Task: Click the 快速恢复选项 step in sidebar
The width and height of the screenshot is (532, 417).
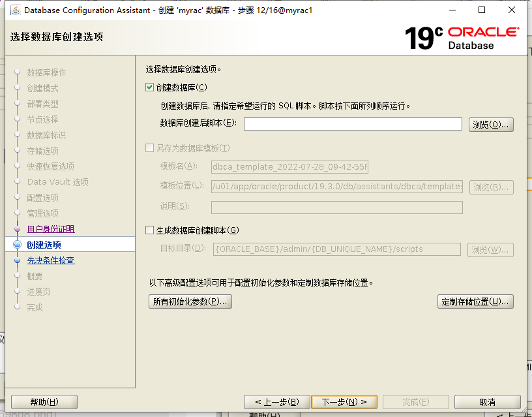Action: click(x=51, y=166)
